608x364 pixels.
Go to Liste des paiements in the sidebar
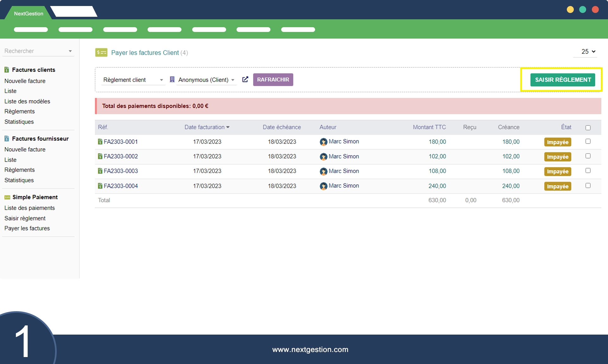(x=29, y=208)
